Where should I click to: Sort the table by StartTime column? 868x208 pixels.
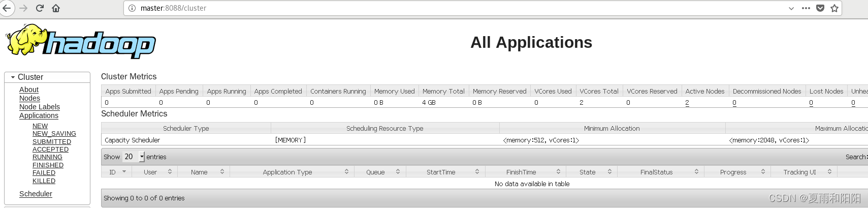(445, 172)
